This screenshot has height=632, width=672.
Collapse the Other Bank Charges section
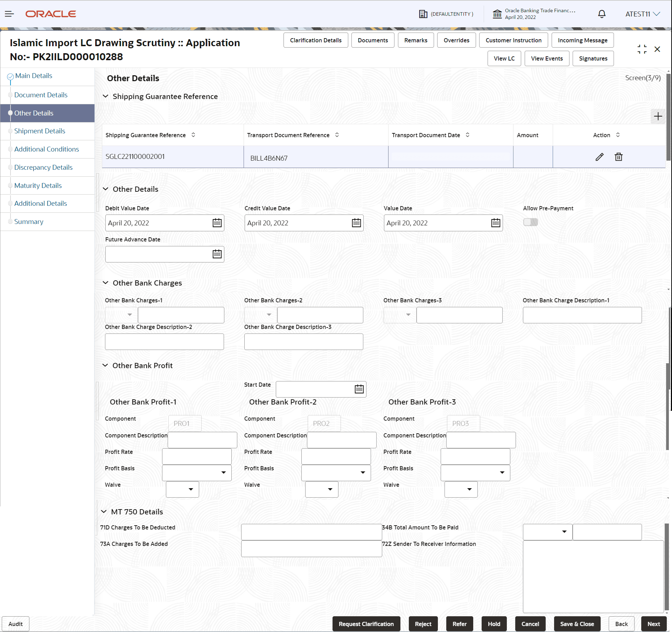point(106,283)
